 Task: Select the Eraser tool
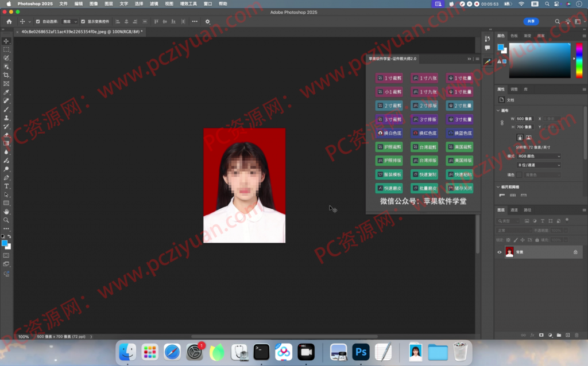(x=6, y=135)
